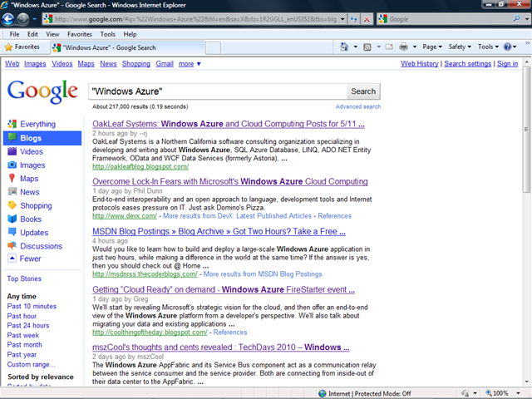Open the View menu
The image size is (532, 399).
click(52, 34)
